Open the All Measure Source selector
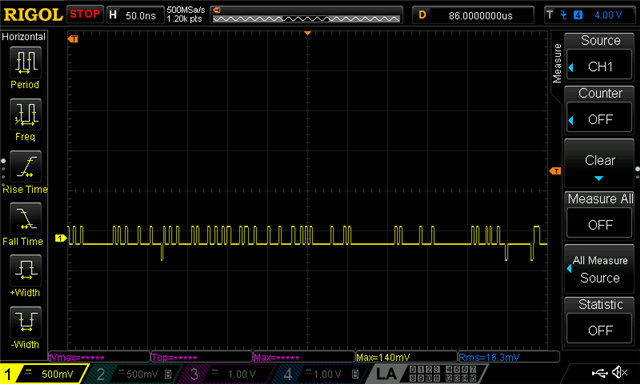 (599, 269)
